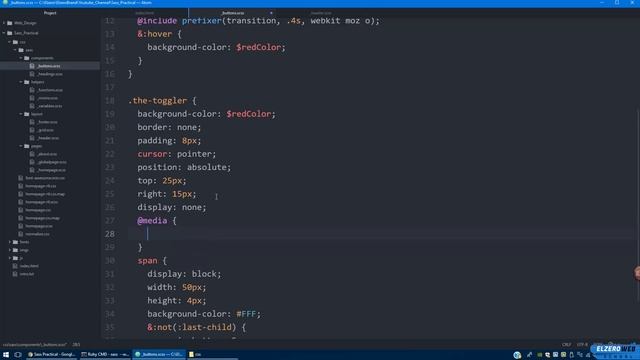Click the Sass_Practical folder icon

pos(10,33)
